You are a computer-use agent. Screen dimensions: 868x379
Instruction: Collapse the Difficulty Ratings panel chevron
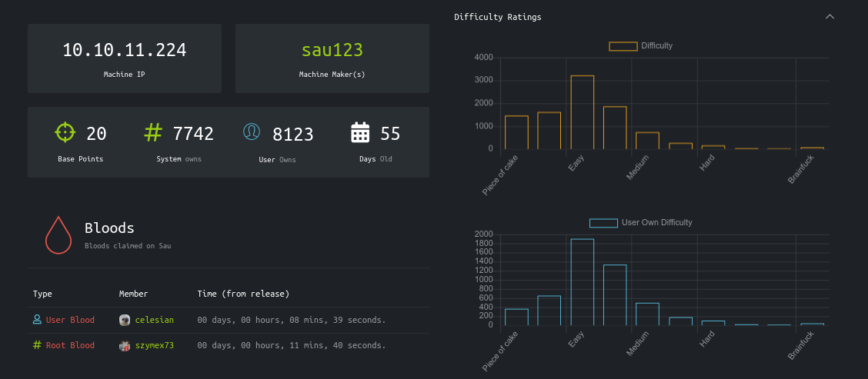tap(830, 17)
